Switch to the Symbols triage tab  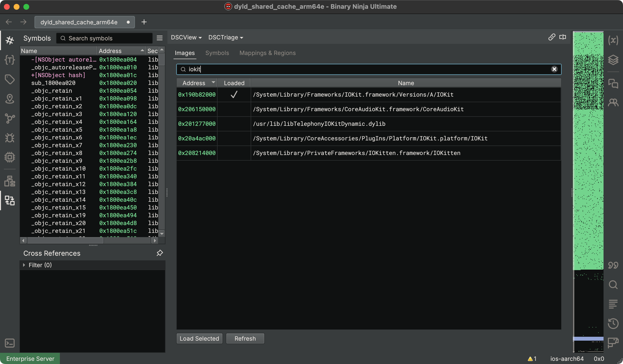(217, 53)
